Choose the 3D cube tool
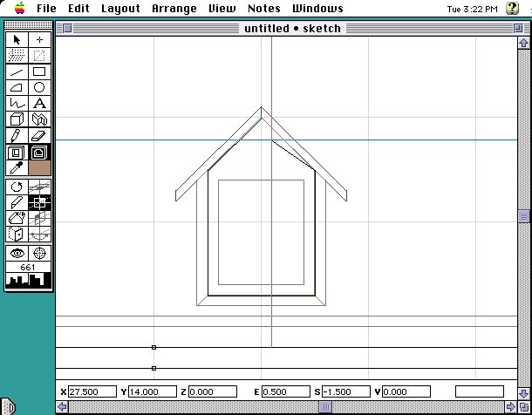The width and height of the screenshot is (532, 415). click(17, 119)
